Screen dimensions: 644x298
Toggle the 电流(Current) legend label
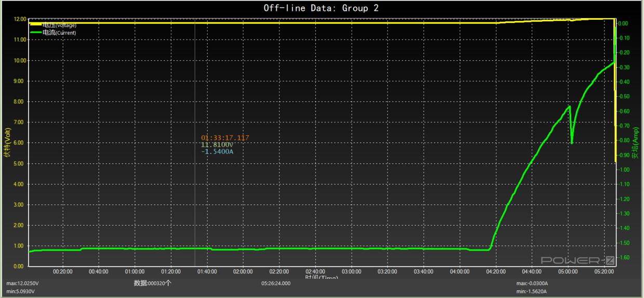coord(59,33)
